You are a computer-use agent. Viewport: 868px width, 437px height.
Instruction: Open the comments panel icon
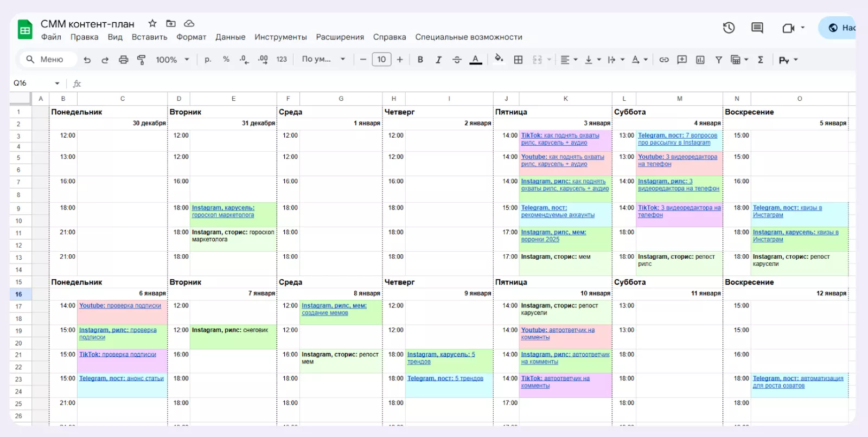point(757,28)
